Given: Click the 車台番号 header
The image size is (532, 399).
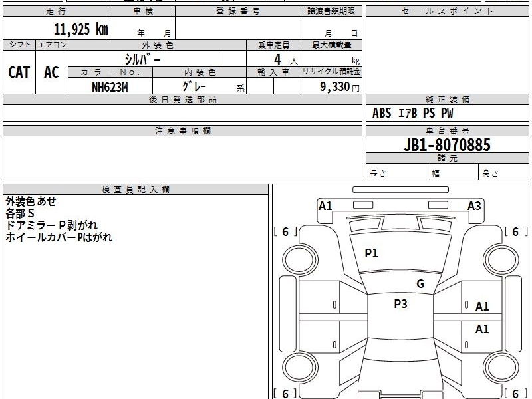Looking at the screenshot, I should [447, 130].
